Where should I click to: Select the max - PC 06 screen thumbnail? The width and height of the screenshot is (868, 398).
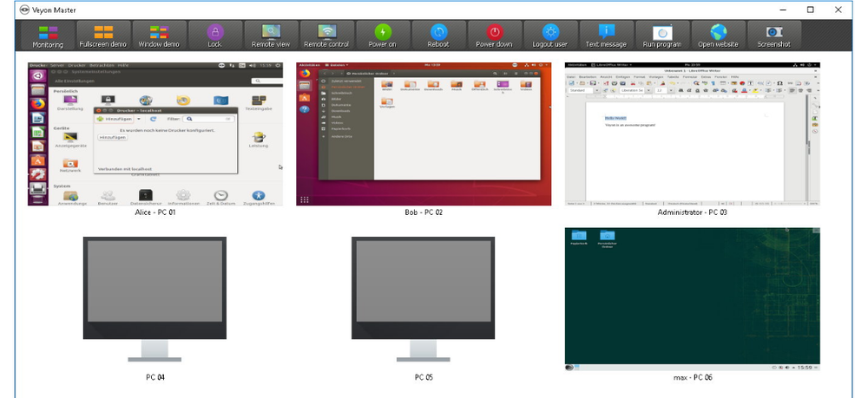(x=692, y=299)
